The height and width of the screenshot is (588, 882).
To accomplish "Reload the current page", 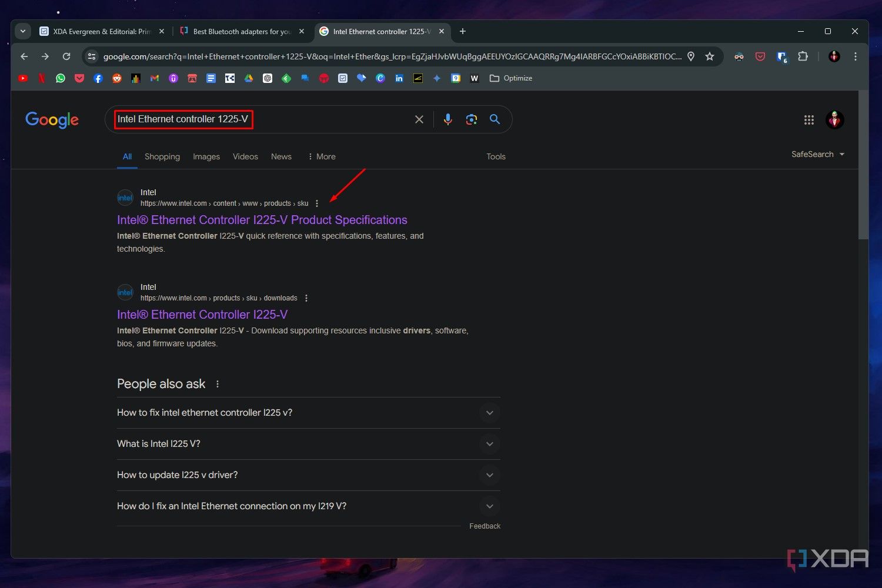I will [x=66, y=56].
